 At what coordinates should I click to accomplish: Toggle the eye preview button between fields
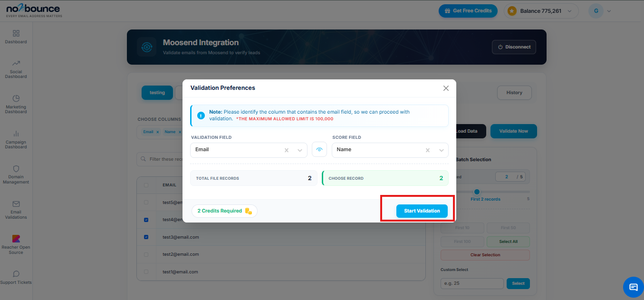point(319,150)
